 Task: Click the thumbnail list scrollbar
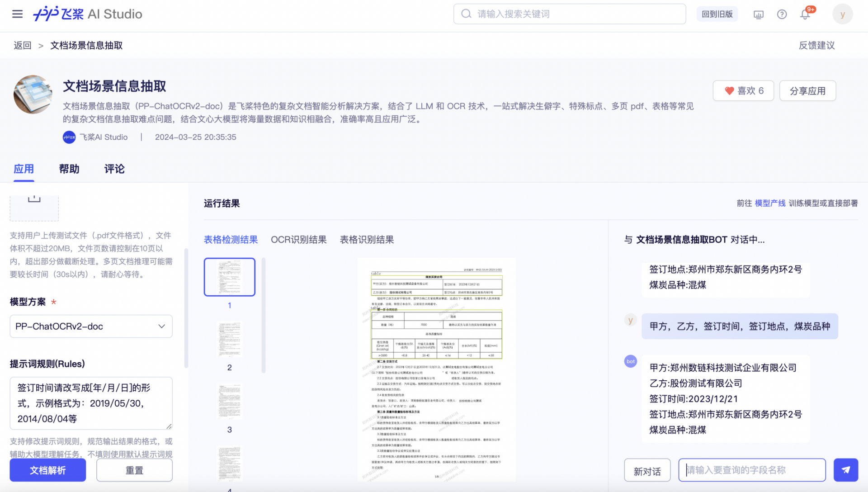(264, 315)
